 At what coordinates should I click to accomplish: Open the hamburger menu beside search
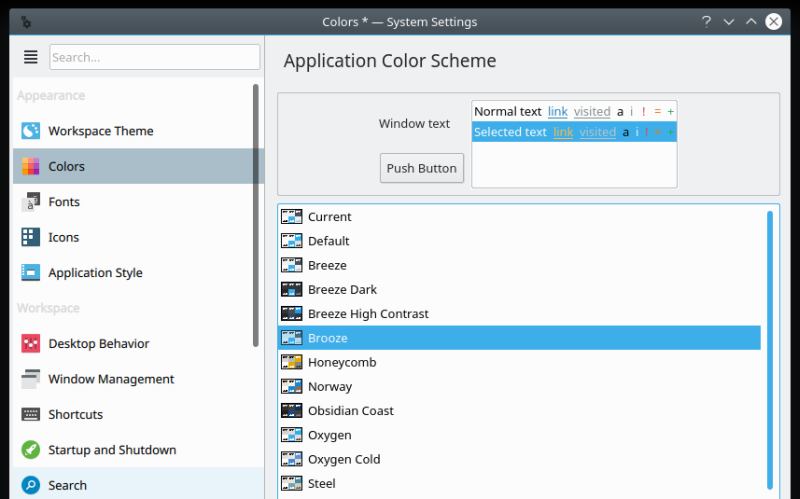tap(30, 57)
